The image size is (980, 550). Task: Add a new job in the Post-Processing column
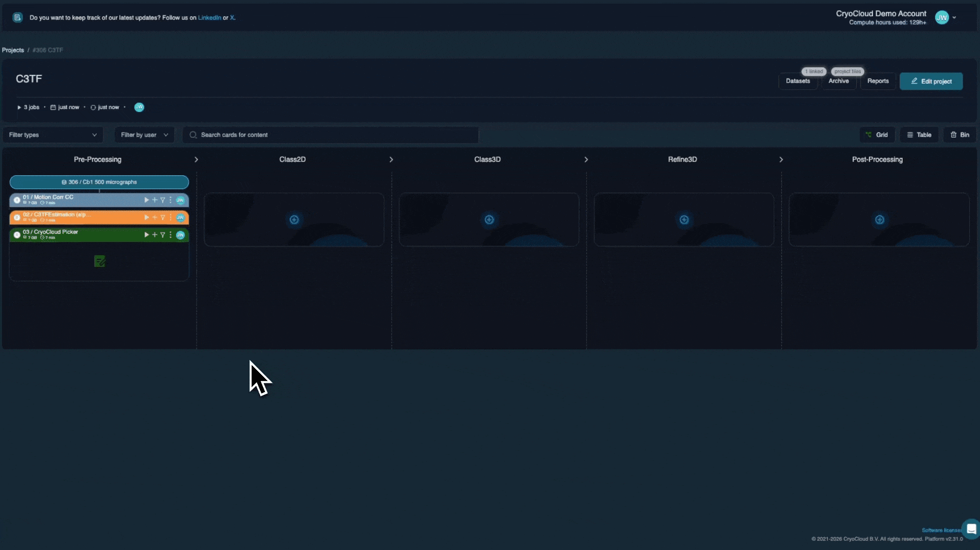880,219
